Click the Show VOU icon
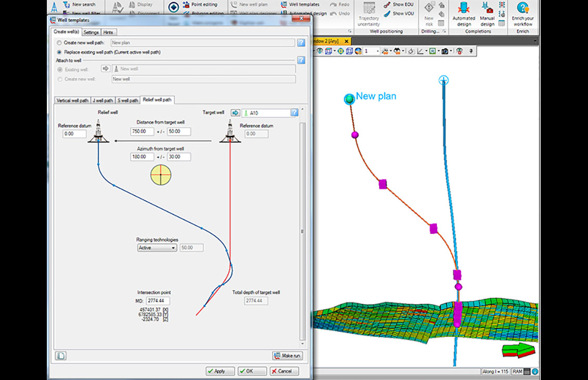 pos(387,14)
